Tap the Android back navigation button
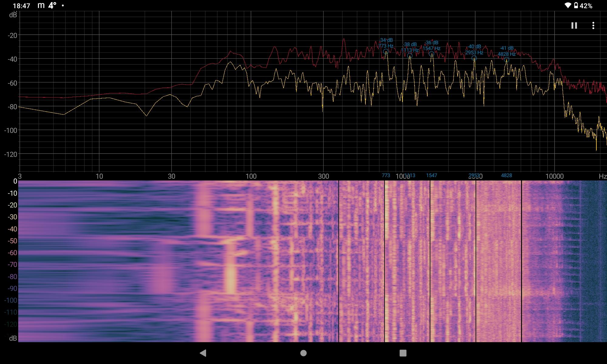The image size is (607, 364). tap(203, 353)
